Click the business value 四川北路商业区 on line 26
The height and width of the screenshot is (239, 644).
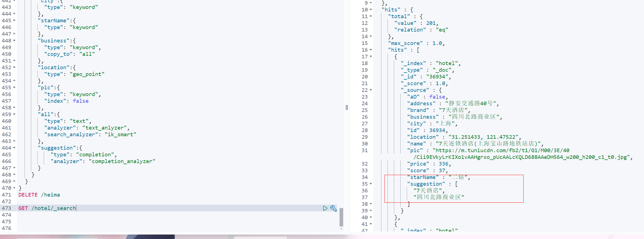474,117
